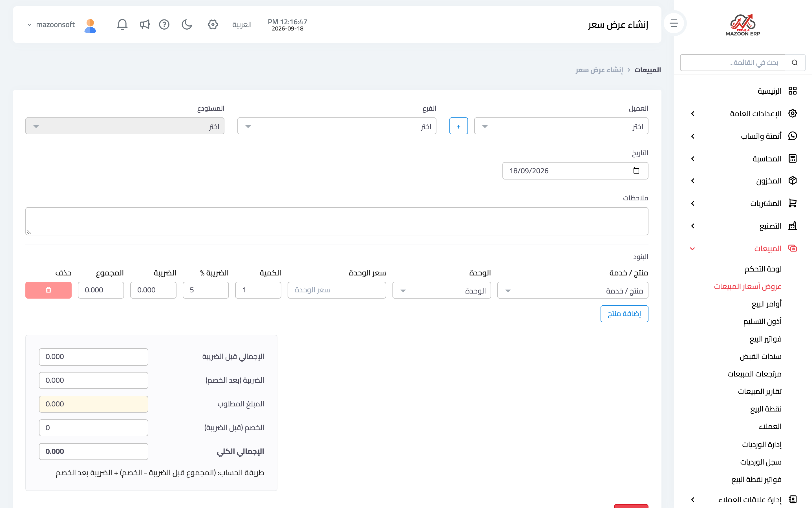The width and height of the screenshot is (812, 508).
Task: Click the سعر الوحدة unit price field
Action: (337, 290)
